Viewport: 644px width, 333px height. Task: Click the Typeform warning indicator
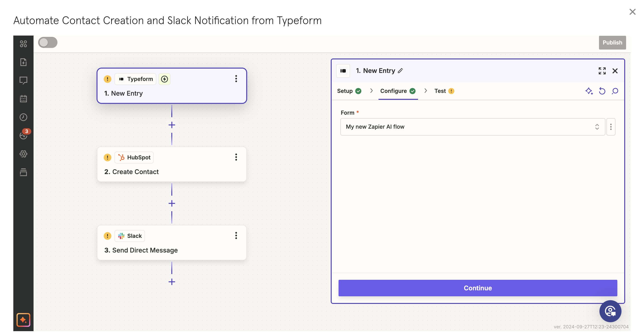click(x=107, y=79)
